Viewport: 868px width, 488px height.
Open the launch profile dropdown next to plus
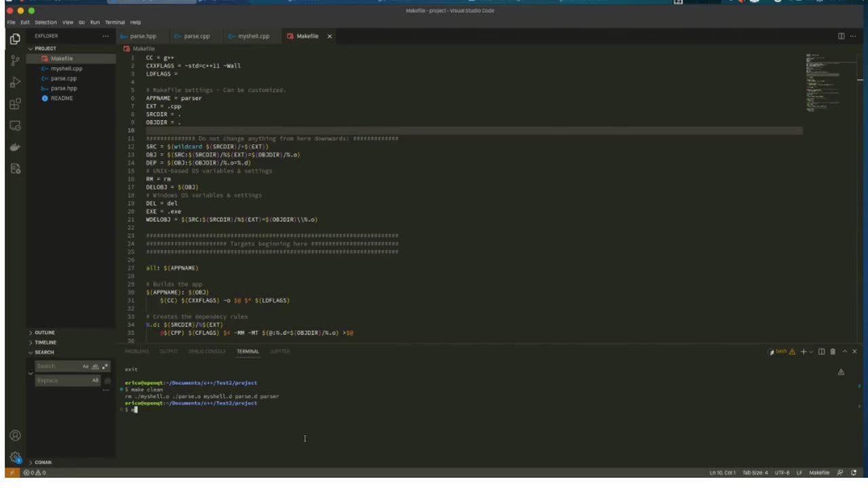click(x=811, y=352)
